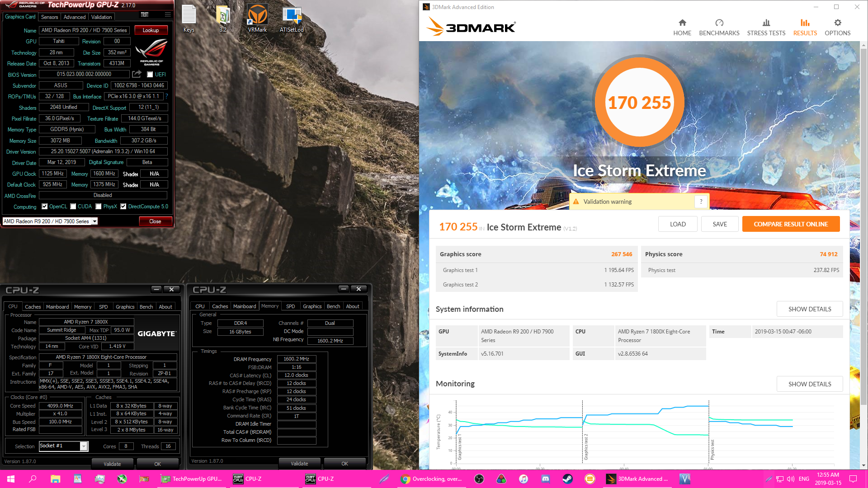Close GPU-Z with Close button

(x=155, y=221)
